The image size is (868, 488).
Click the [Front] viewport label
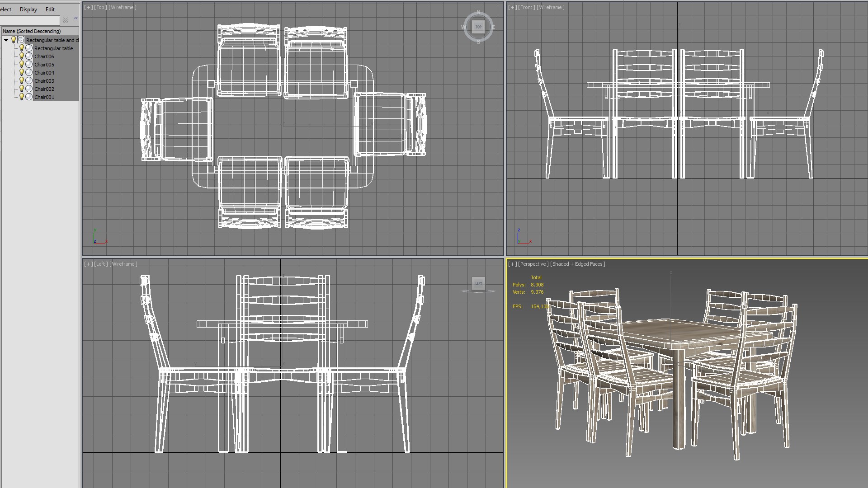pos(526,7)
